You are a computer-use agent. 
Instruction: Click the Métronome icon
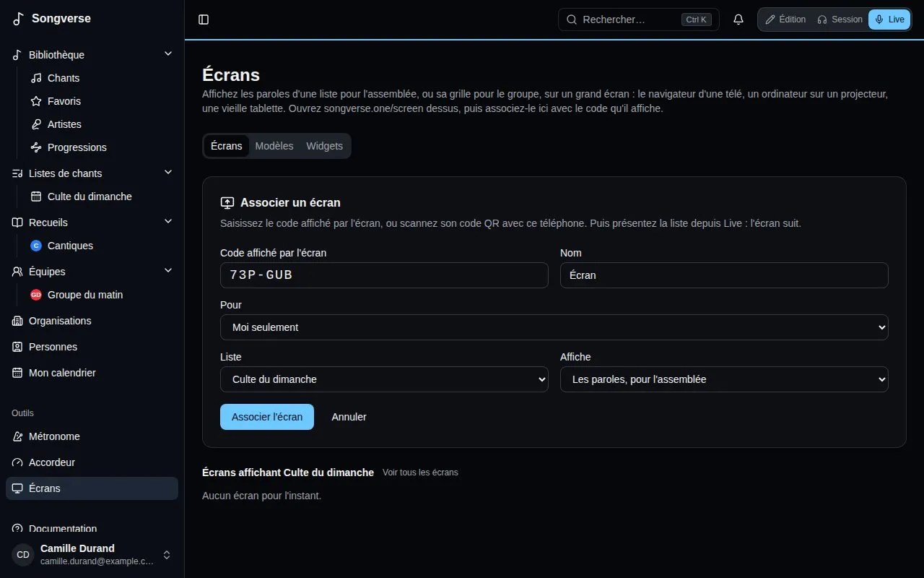[17, 436]
